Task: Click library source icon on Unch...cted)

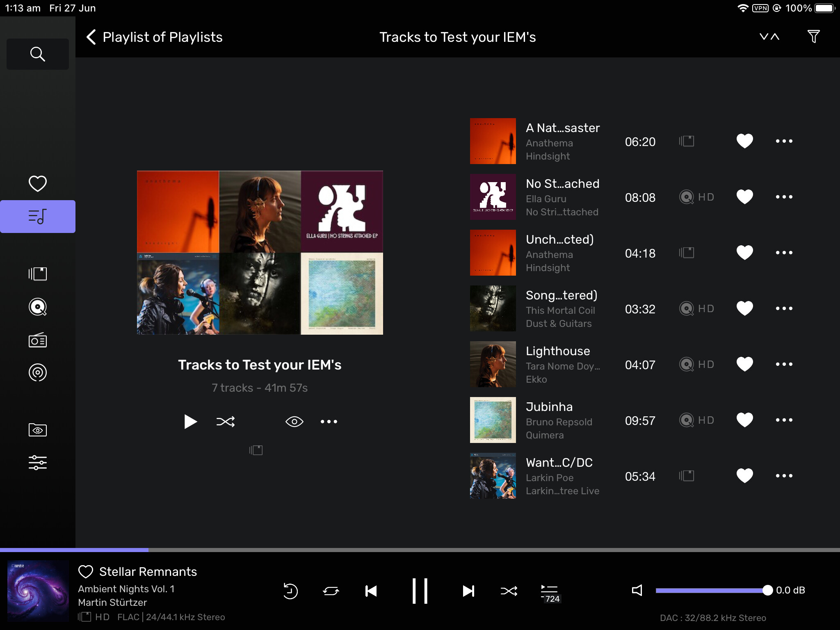Action: (x=686, y=253)
